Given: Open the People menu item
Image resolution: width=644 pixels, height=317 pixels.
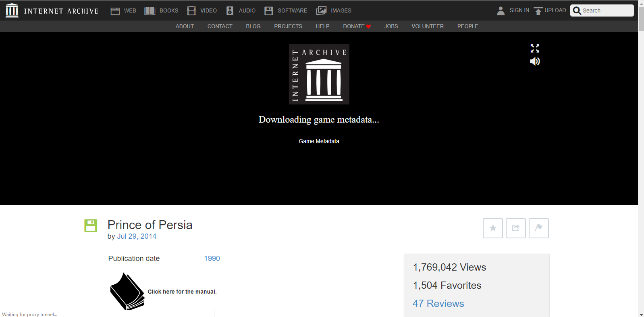Looking at the screenshot, I should 468,26.
